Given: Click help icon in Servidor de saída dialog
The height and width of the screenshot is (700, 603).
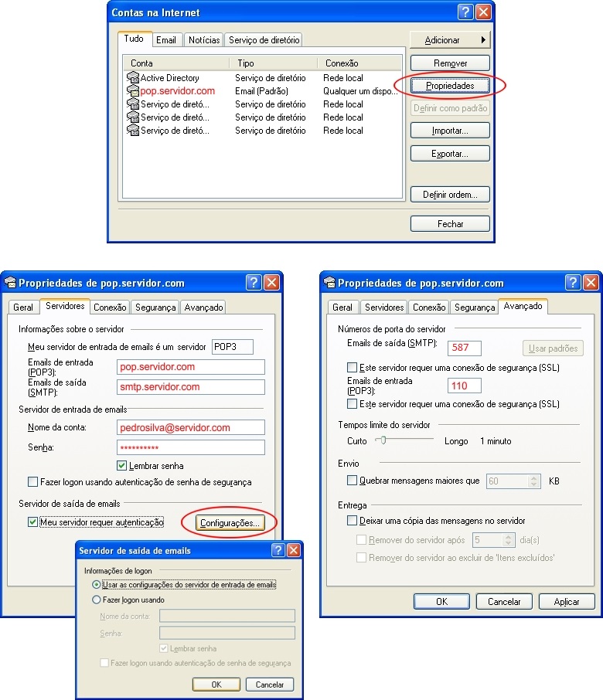Looking at the screenshot, I should (x=278, y=551).
